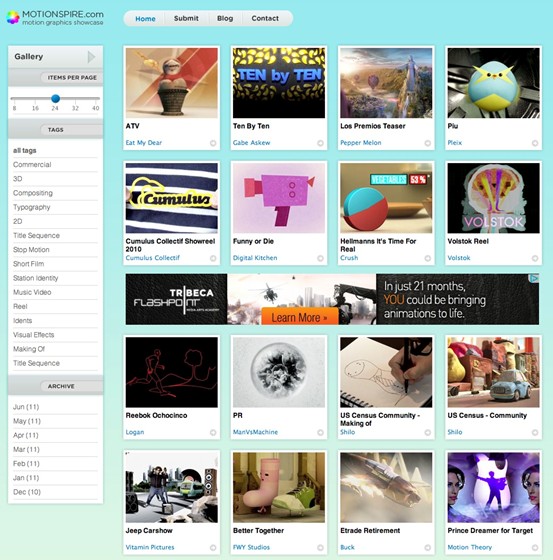Open the Dec (10) archive
This screenshot has height=560, width=553.
click(27, 492)
